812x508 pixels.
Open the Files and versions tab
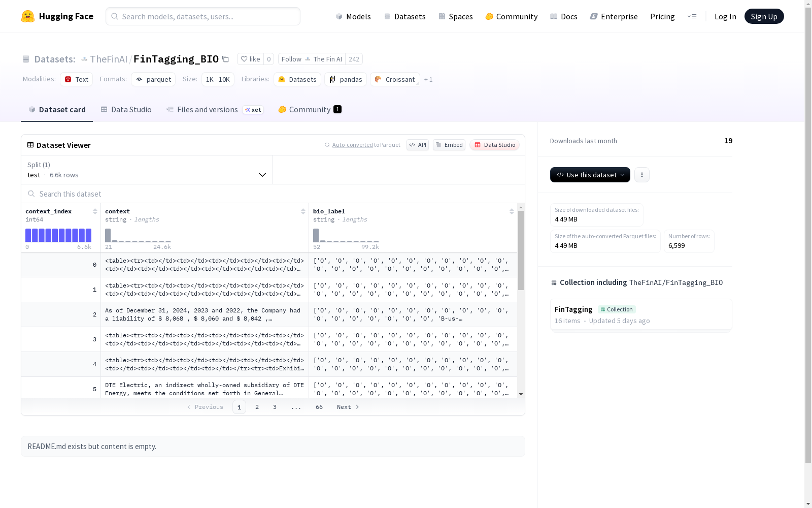[215, 110]
